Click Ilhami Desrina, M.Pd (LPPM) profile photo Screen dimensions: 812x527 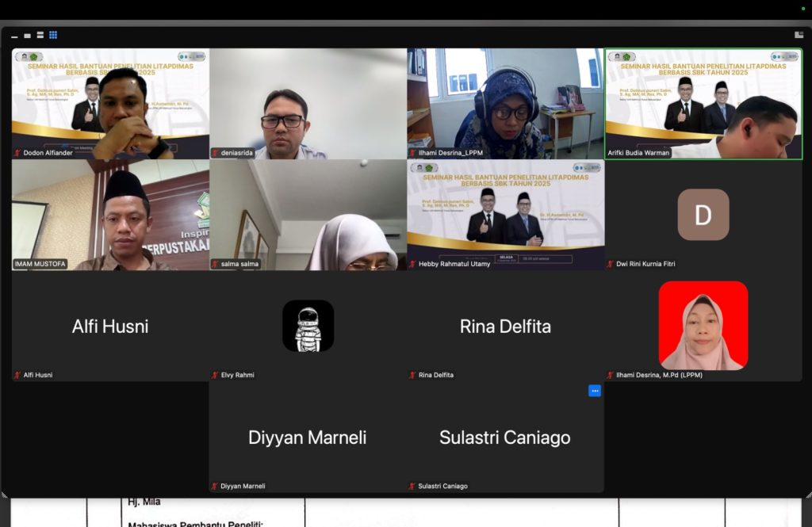(703, 326)
